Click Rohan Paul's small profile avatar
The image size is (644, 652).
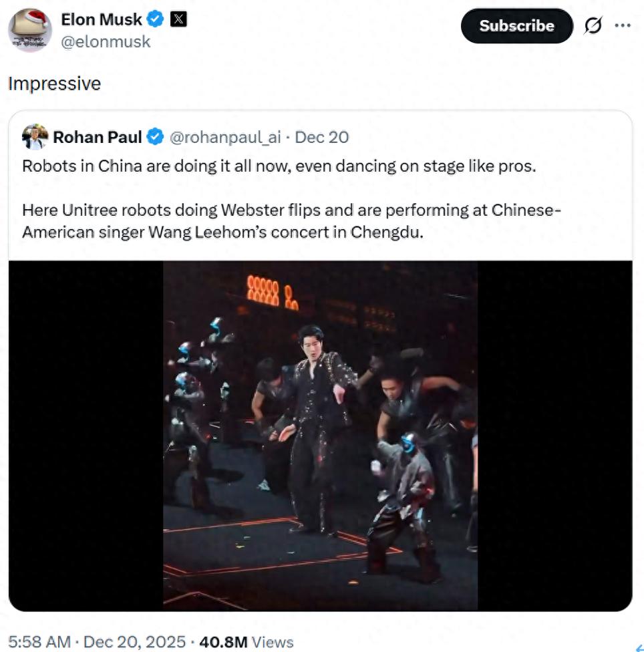[35, 137]
